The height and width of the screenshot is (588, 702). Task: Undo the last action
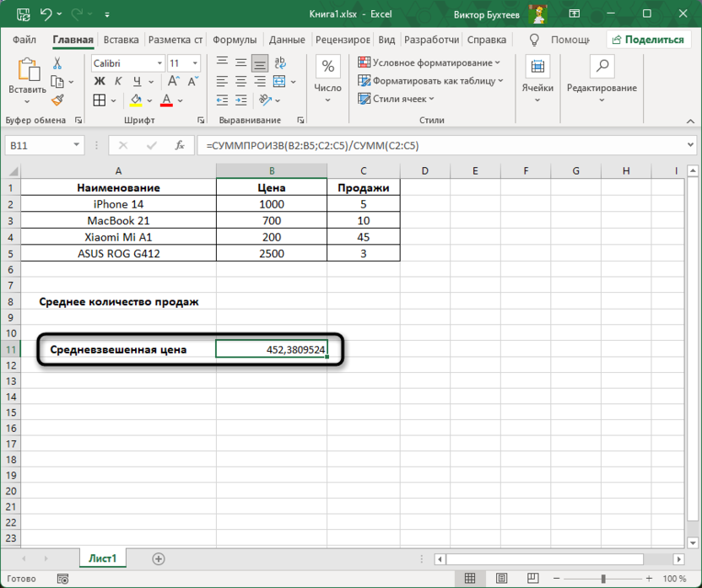(46, 14)
